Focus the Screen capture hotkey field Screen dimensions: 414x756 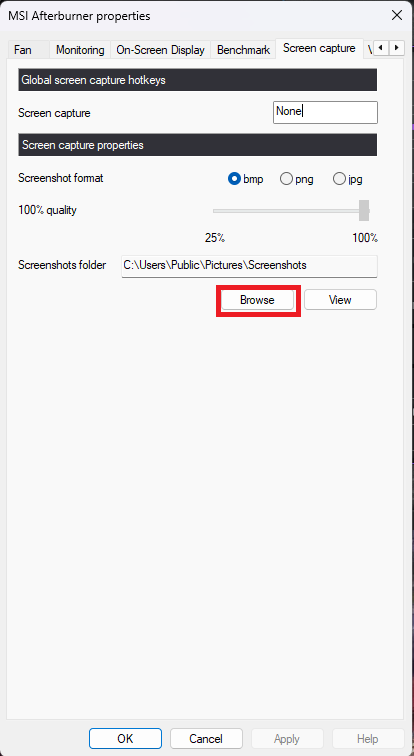point(325,112)
